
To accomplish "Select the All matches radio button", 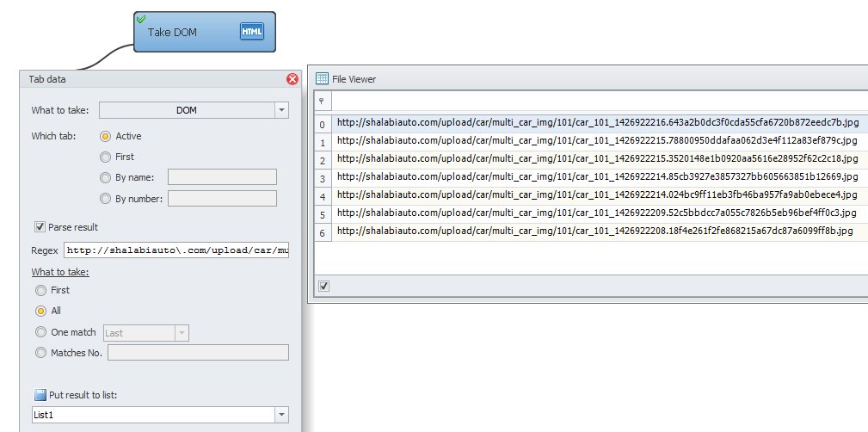I will tap(40, 312).
